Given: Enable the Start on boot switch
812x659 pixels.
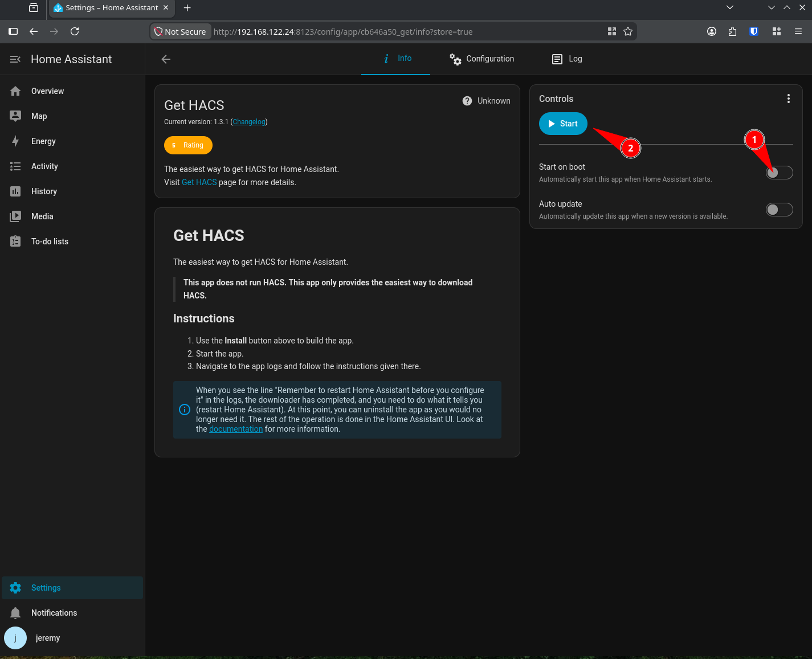Looking at the screenshot, I should click(x=780, y=173).
